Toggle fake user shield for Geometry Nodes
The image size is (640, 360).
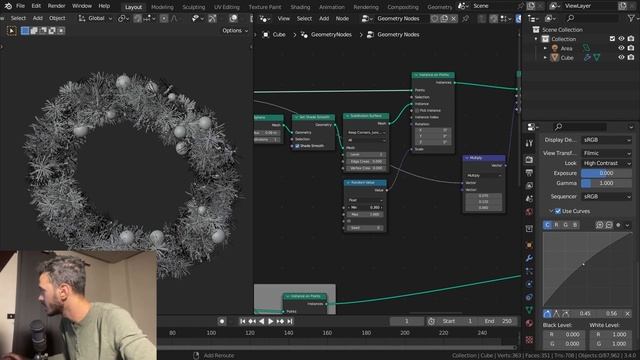pyautogui.click(x=435, y=19)
